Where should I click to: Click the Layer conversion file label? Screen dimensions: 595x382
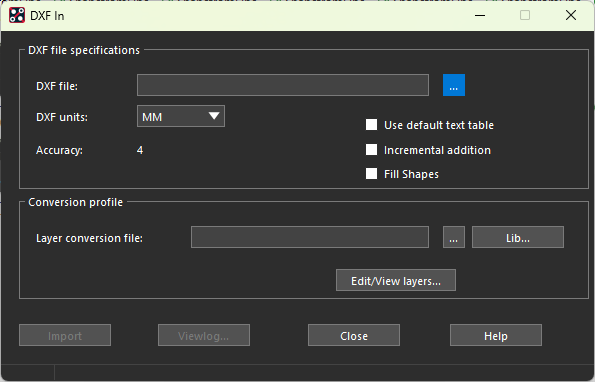coord(90,238)
